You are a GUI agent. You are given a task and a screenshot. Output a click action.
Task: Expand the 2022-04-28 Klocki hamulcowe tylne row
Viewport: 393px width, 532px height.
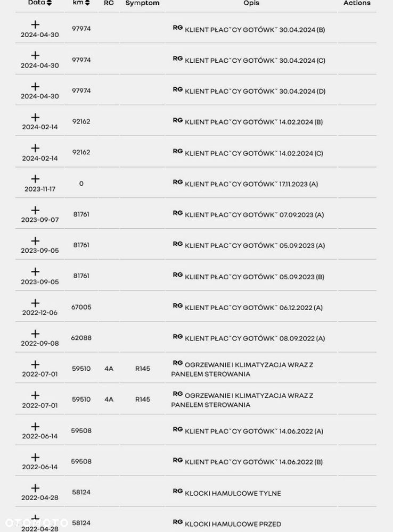tap(35, 488)
